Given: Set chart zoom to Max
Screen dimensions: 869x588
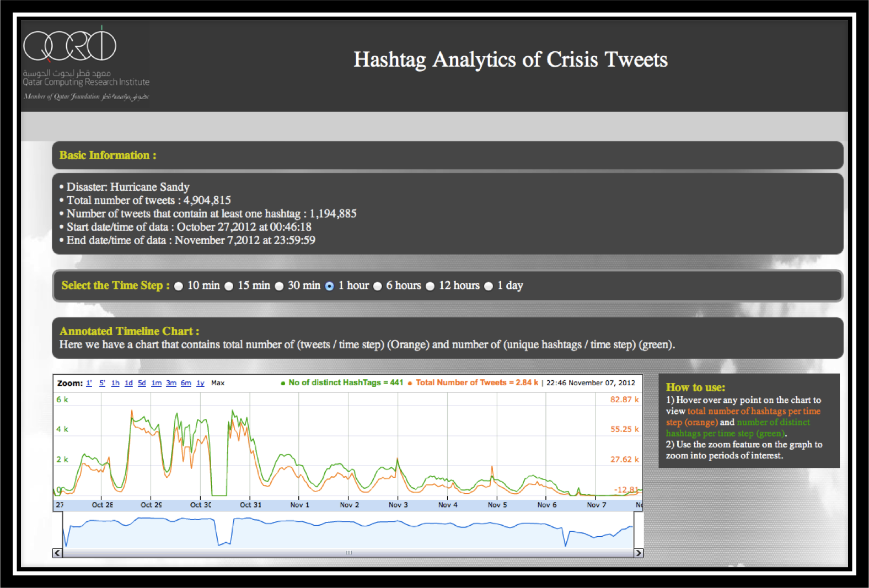Looking at the screenshot, I should (x=218, y=383).
